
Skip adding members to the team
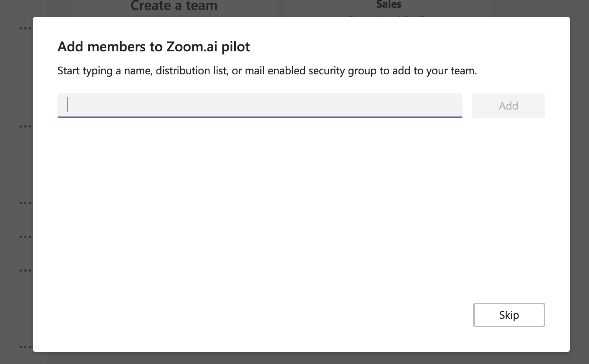point(509,315)
